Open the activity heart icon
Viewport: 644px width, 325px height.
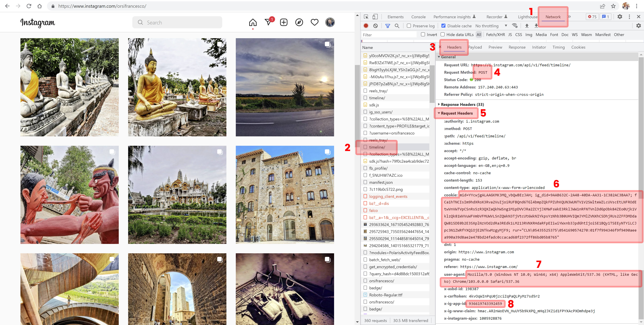point(314,22)
